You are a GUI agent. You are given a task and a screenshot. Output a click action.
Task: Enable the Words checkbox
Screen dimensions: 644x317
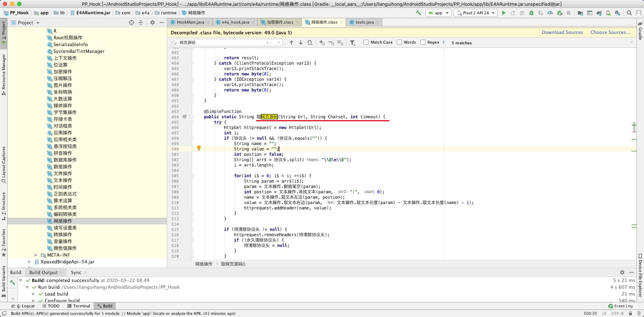399,42
